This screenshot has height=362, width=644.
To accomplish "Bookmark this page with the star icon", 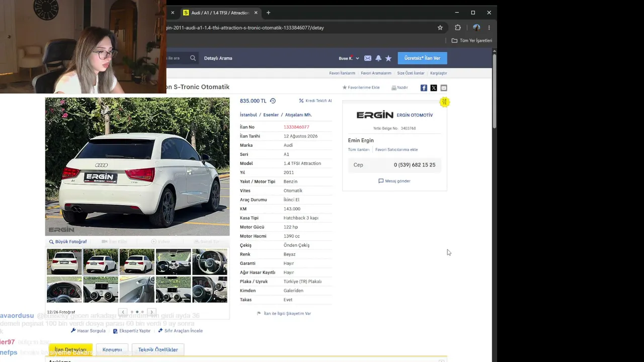I will pyautogui.click(x=440, y=28).
